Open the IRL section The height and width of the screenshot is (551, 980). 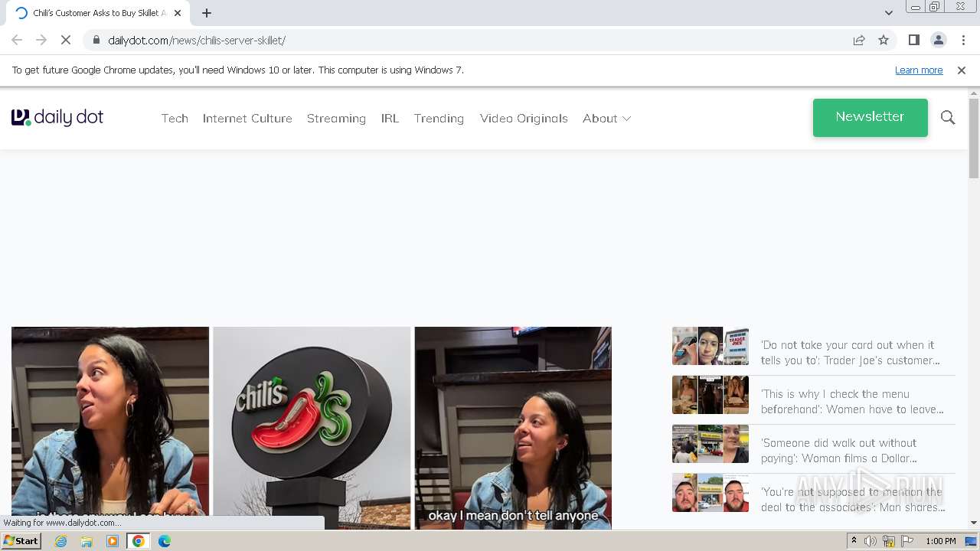point(390,118)
